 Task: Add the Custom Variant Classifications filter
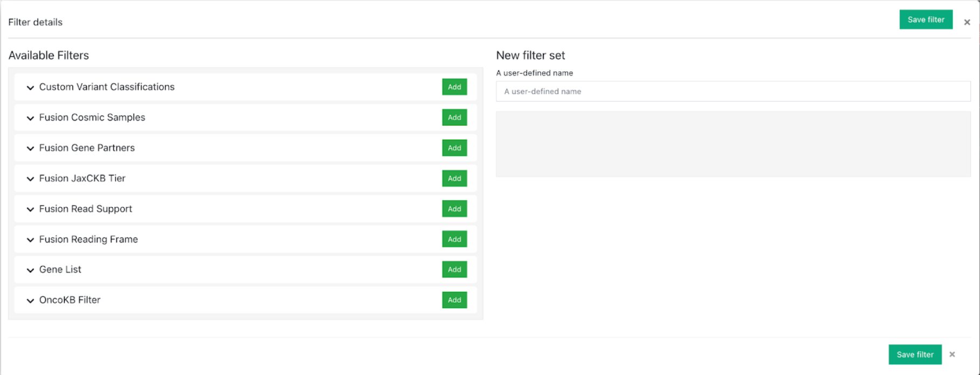coord(454,87)
